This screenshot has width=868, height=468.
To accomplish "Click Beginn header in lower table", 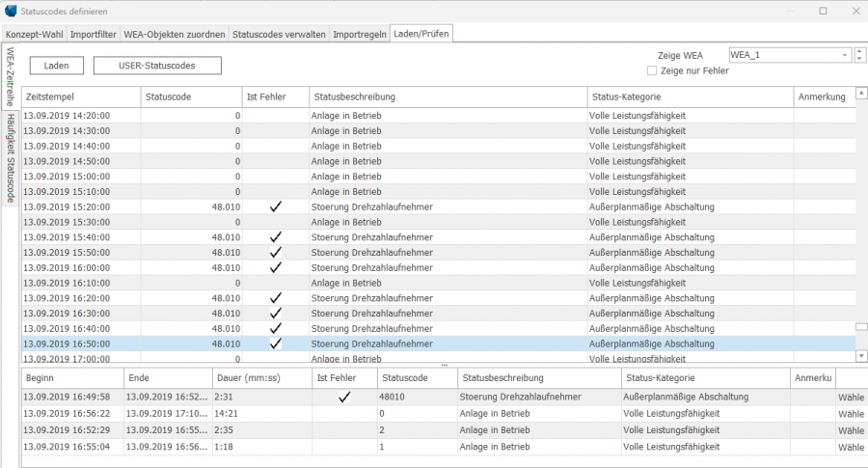I will (x=72, y=378).
